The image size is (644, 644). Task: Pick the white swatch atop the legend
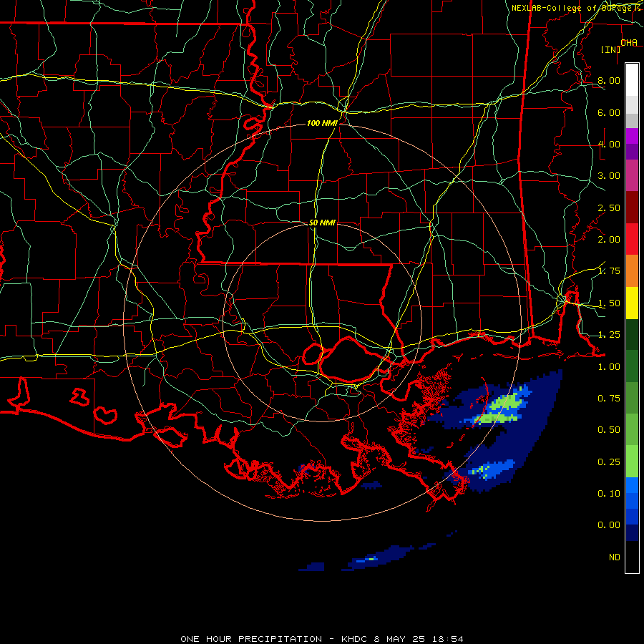click(x=632, y=80)
